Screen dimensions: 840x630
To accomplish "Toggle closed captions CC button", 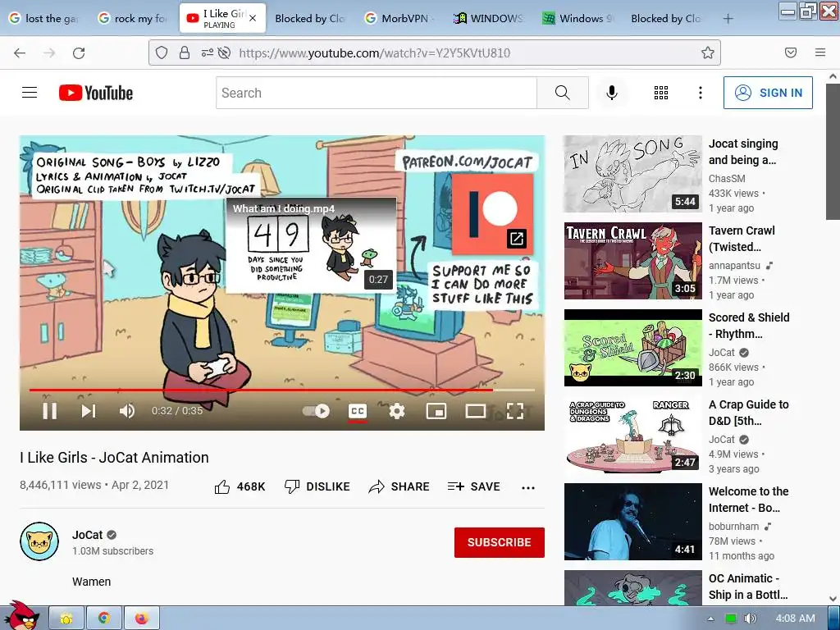I will (x=358, y=411).
